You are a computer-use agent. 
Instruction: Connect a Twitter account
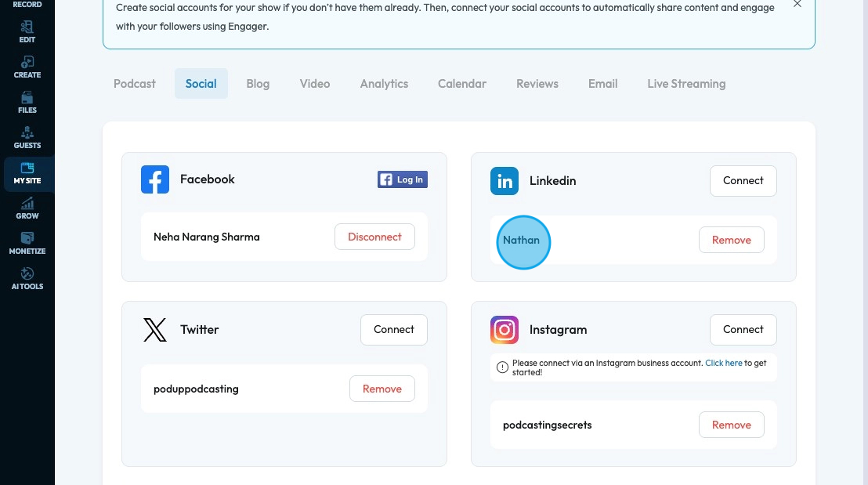[x=393, y=329]
